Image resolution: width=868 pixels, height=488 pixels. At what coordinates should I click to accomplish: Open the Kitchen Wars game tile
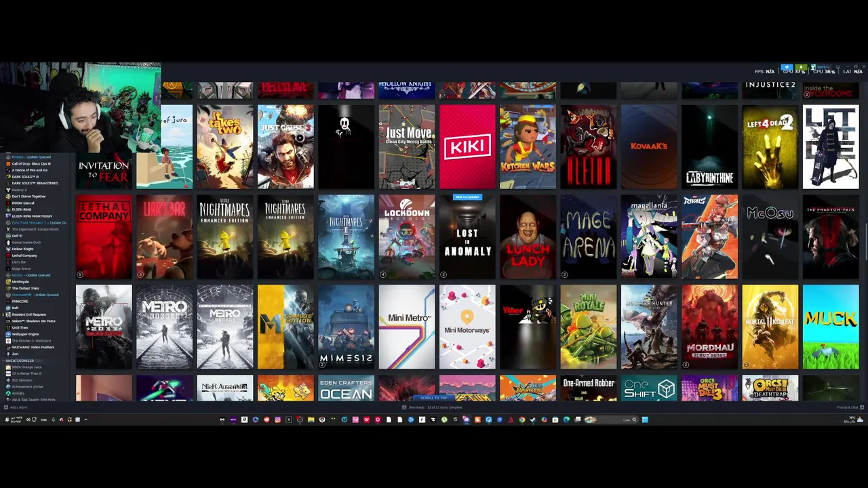pyautogui.click(x=528, y=146)
